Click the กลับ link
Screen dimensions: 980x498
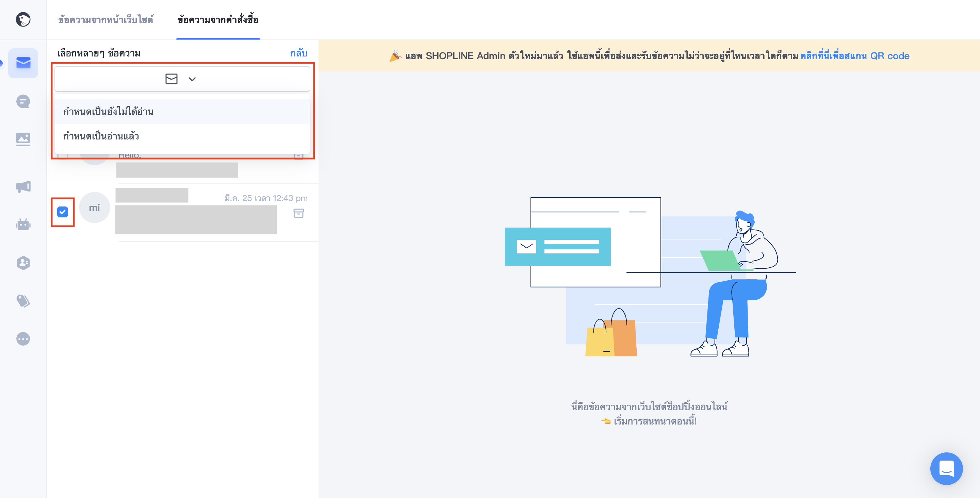coord(299,53)
